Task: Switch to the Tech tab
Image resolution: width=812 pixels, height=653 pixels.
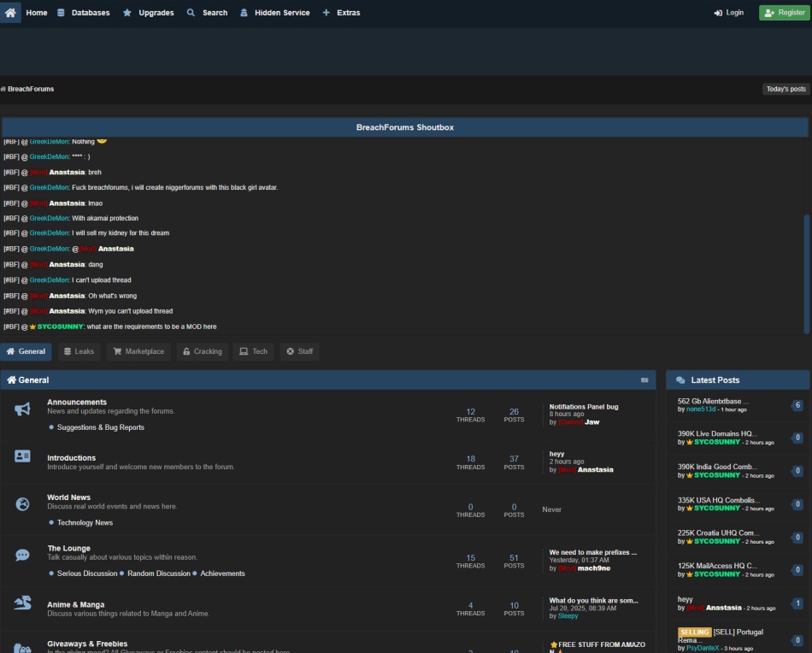Action: click(x=253, y=351)
